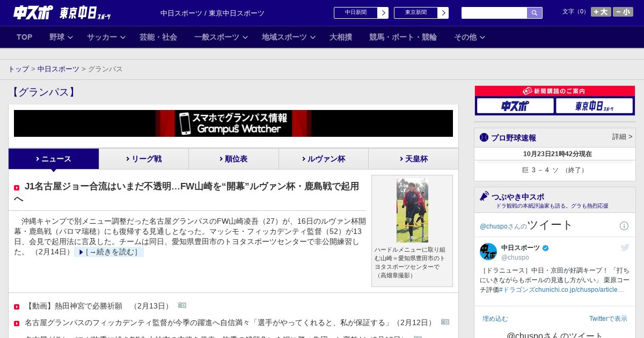Click the arrow beside 東京新聞
The height and width of the screenshot is (338, 644).
(443, 13)
